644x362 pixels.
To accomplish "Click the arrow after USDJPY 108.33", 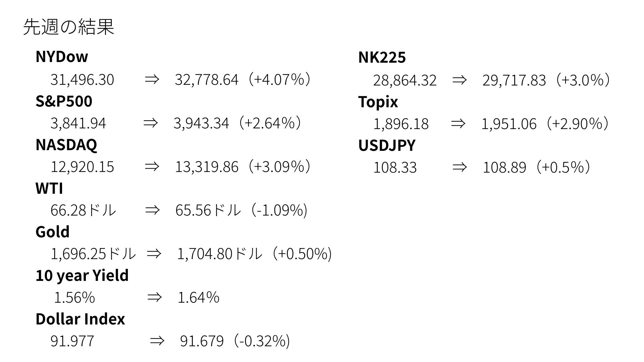I will 460,167.
